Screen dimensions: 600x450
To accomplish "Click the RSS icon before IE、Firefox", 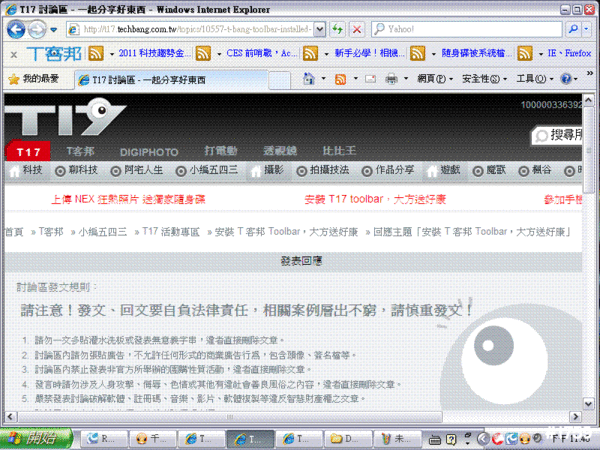I will click(x=525, y=54).
